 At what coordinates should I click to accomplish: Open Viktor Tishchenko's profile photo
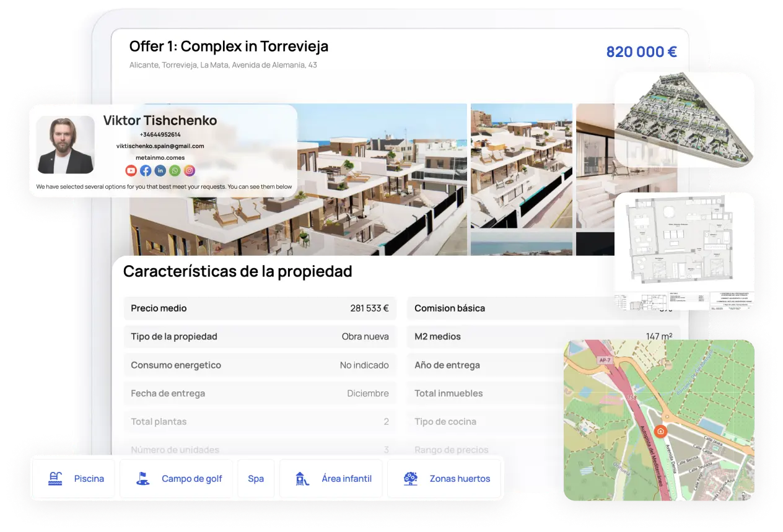pyautogui.click(x=65, y=145)
